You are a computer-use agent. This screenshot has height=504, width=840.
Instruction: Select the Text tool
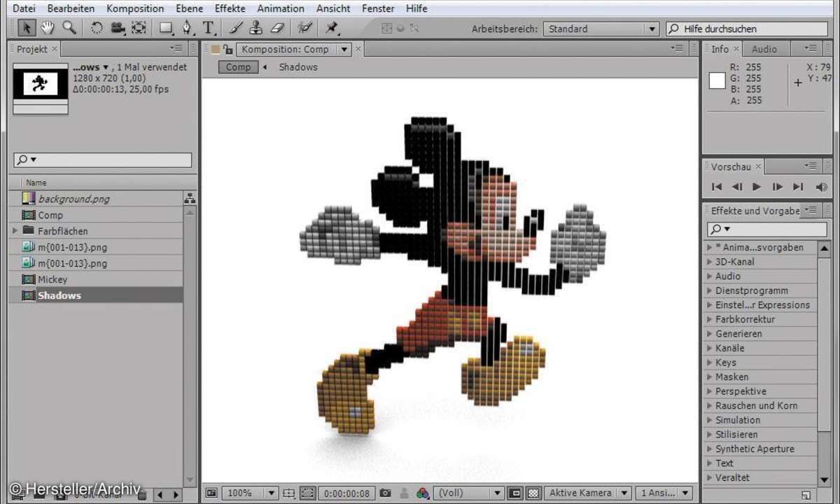pos(208,28)
